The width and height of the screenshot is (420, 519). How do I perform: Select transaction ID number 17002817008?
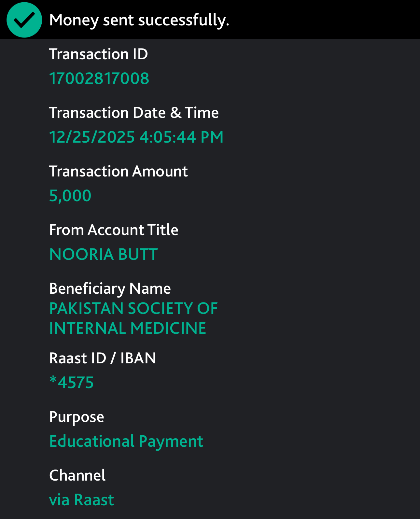[99, 78]
